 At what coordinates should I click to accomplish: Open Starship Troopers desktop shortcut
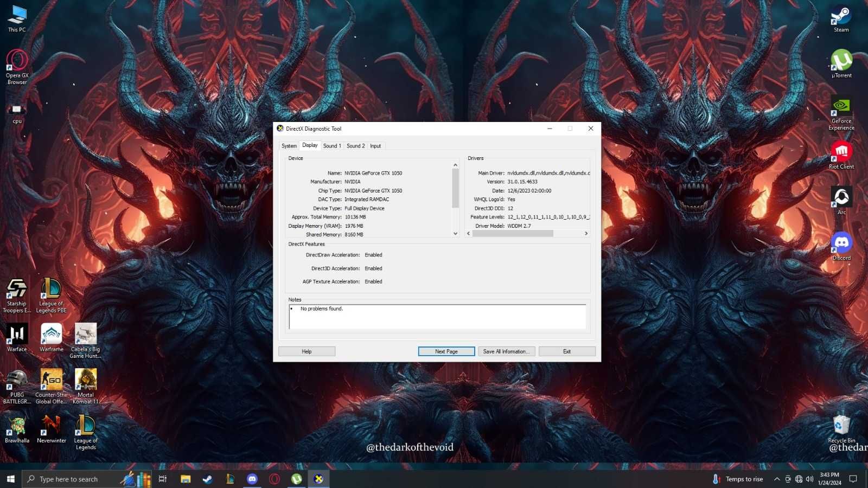[x=17, y=295]
